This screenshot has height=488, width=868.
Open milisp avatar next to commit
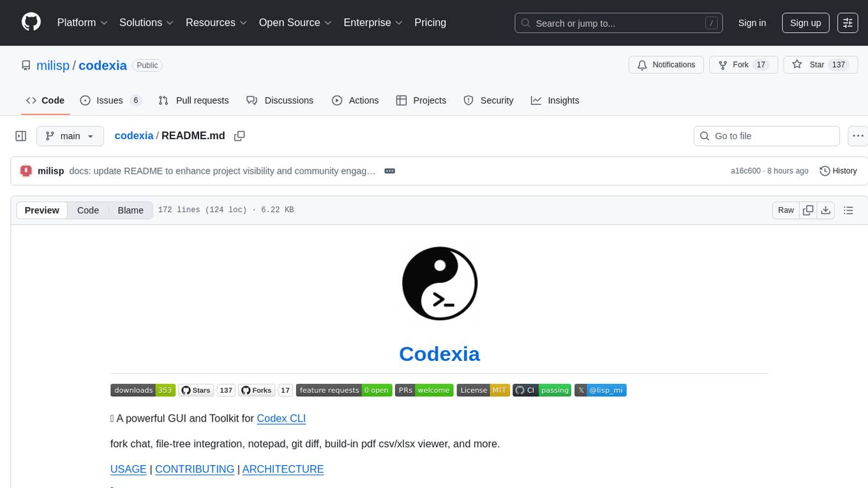pyautogui.click(x=26, y=171)
